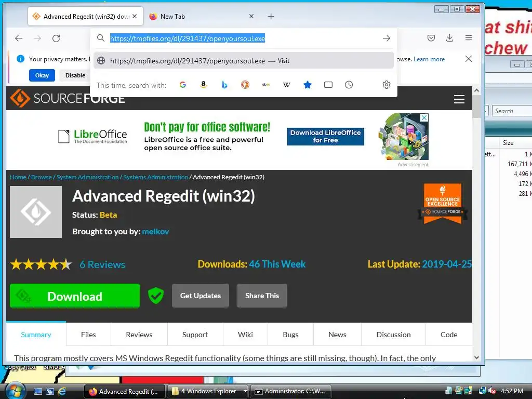Screen dimensions: 532x399
Task: Open the 6 Reviews link
Action: tap(102, 264)
